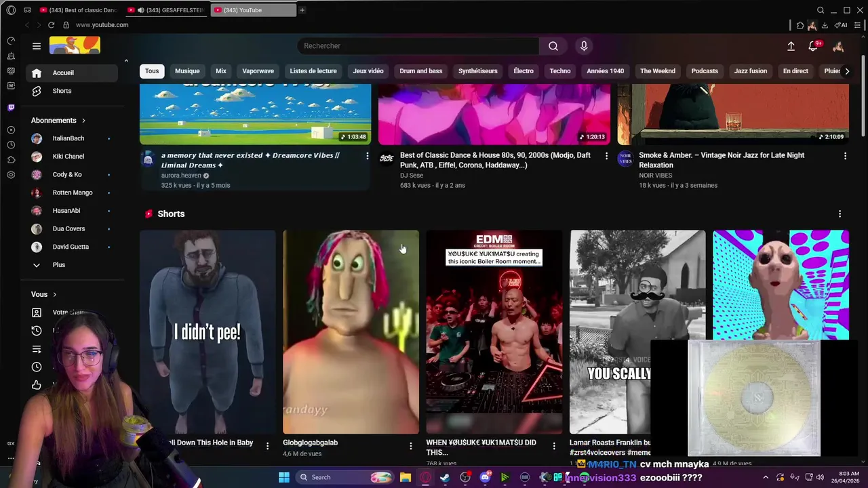
Task: Click the www.youtube.com address bar
Action: (x=102, y=25)
